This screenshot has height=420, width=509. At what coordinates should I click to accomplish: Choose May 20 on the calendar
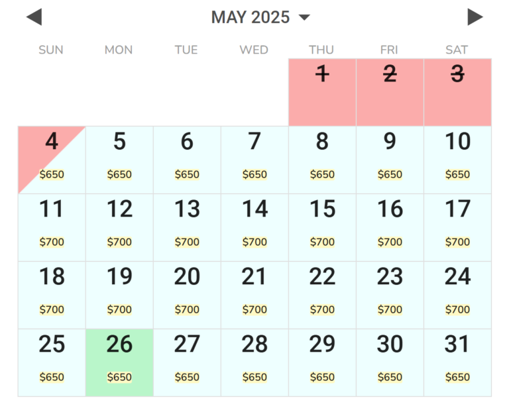click(x=187, y=294)
